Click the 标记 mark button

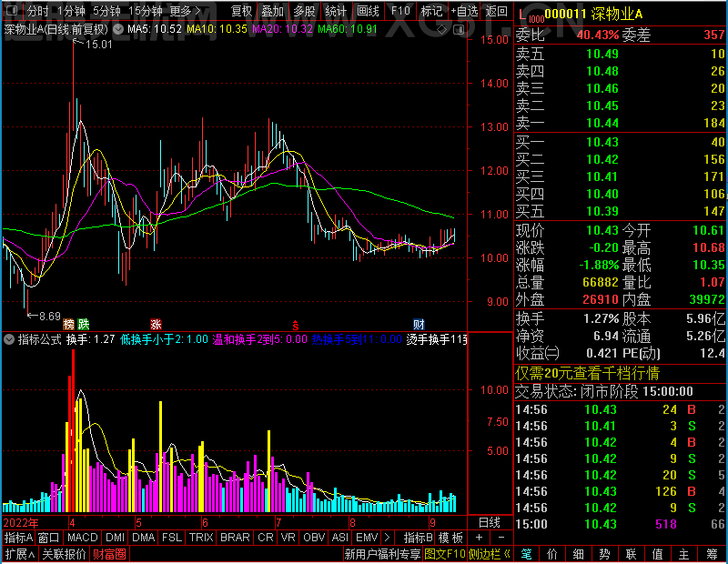(431, 11)
